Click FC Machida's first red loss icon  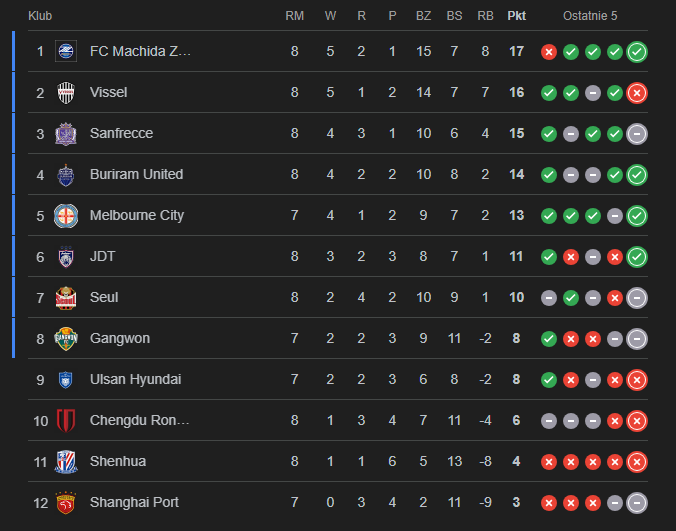[x=548, y=52]
